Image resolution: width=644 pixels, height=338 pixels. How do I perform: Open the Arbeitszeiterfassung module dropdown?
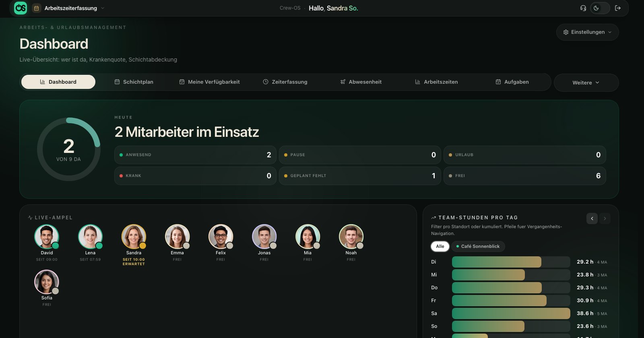(68, 8)
